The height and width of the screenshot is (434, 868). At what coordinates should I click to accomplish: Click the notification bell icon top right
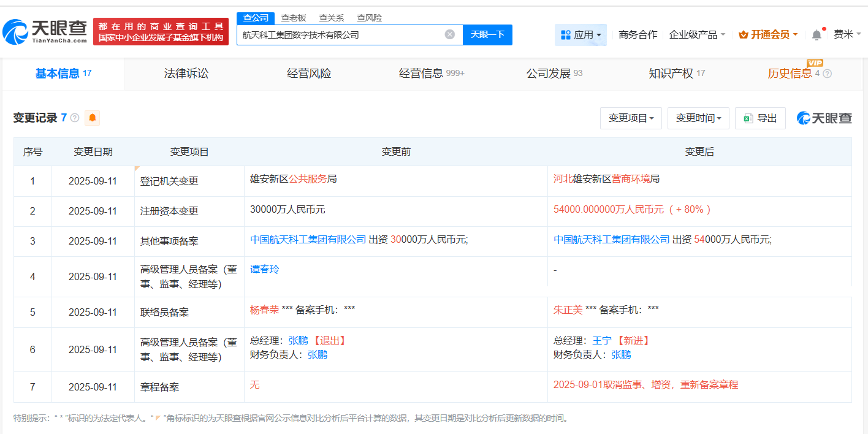816,34
